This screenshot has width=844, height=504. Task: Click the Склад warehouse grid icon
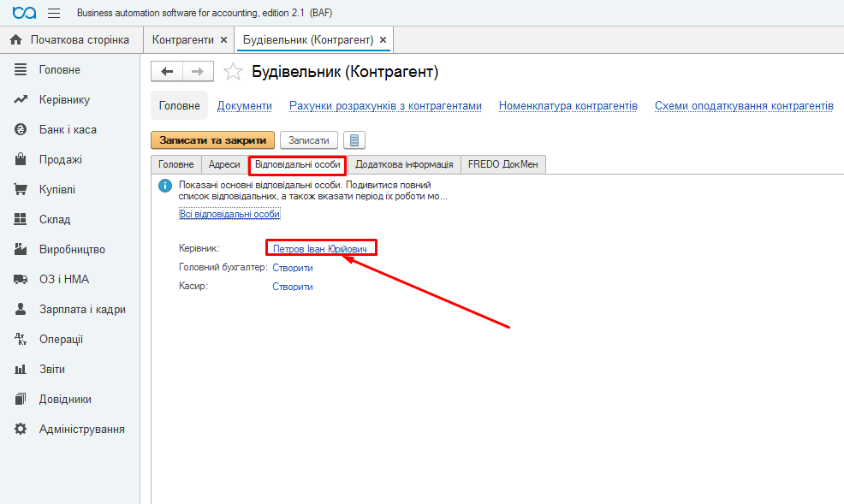21,219
